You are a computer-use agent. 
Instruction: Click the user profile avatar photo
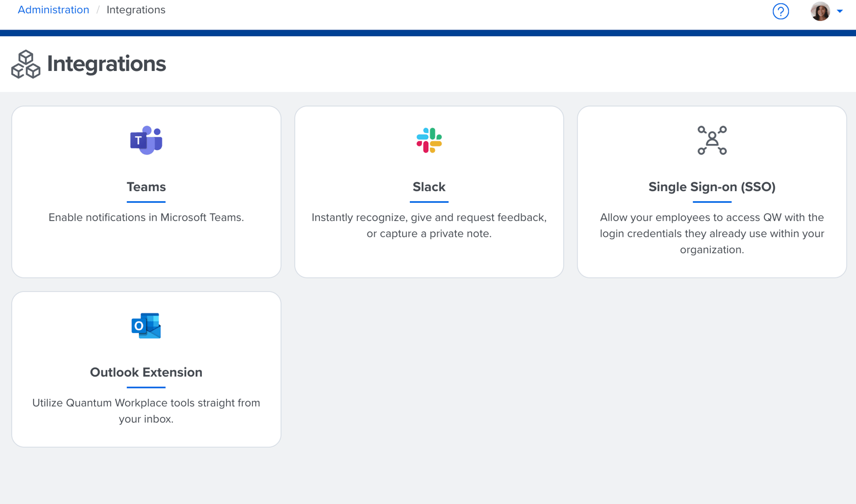(820, 11)
